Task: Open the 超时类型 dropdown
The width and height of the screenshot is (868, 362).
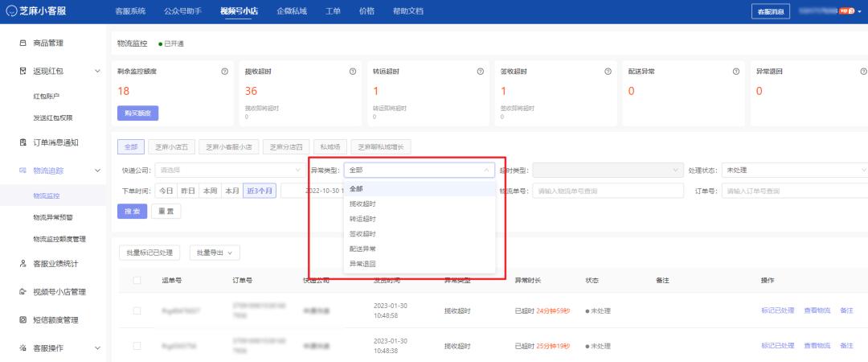Action: click(x=608, y=171)
